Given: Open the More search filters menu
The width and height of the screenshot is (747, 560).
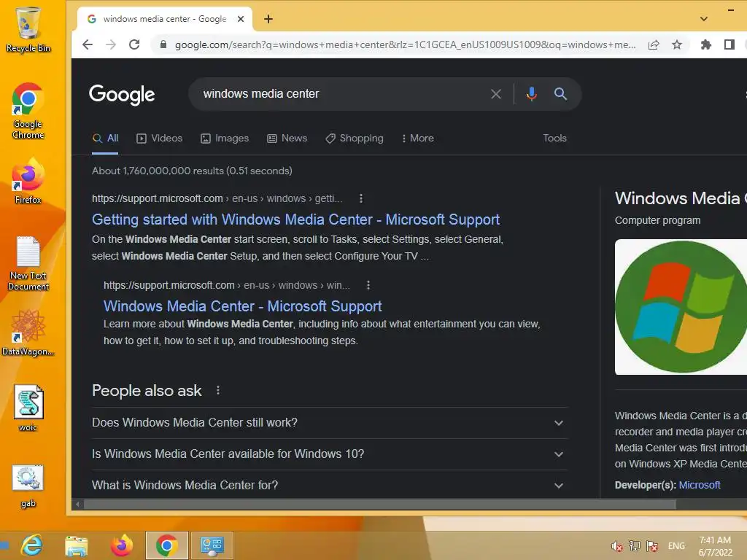Looking at the screenshot, I should tap(417, 138).
